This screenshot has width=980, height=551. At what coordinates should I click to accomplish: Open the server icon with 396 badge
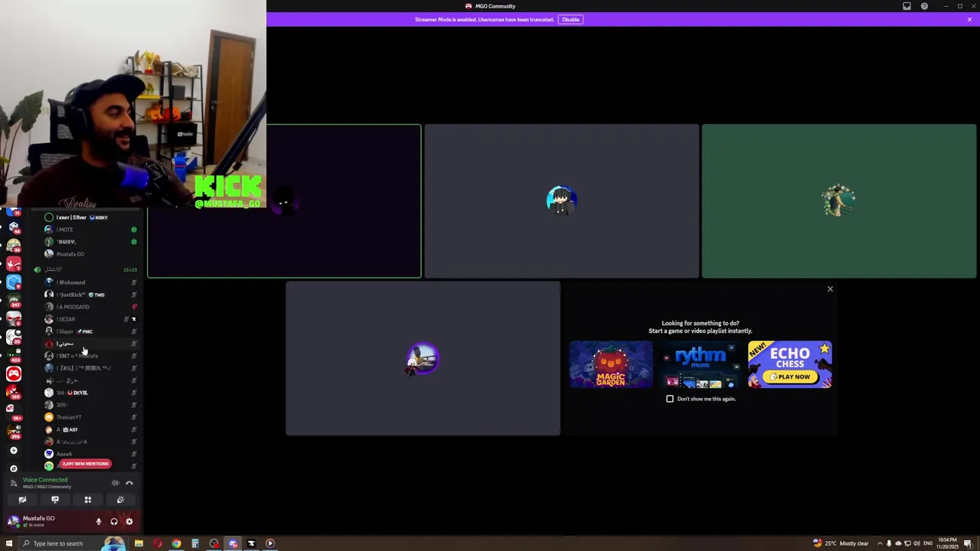[14, 432]
